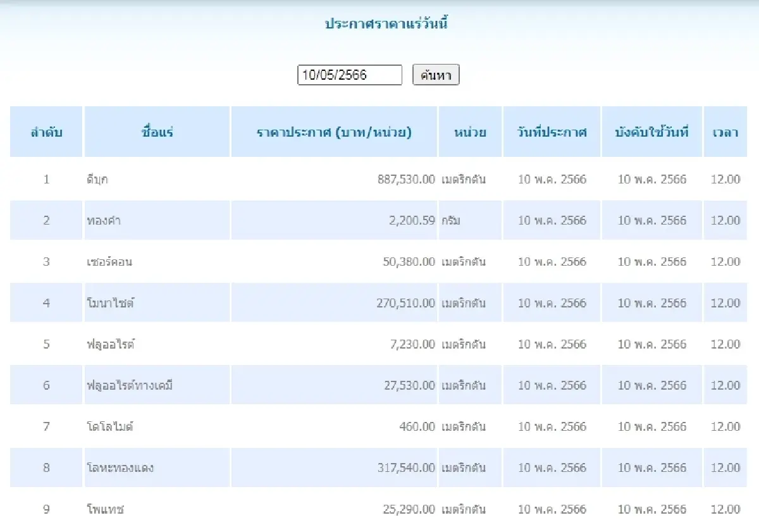Viewport: 759px width, 532px height.
Task: Select mineral name โพแทช
Action: coord(105,509)
